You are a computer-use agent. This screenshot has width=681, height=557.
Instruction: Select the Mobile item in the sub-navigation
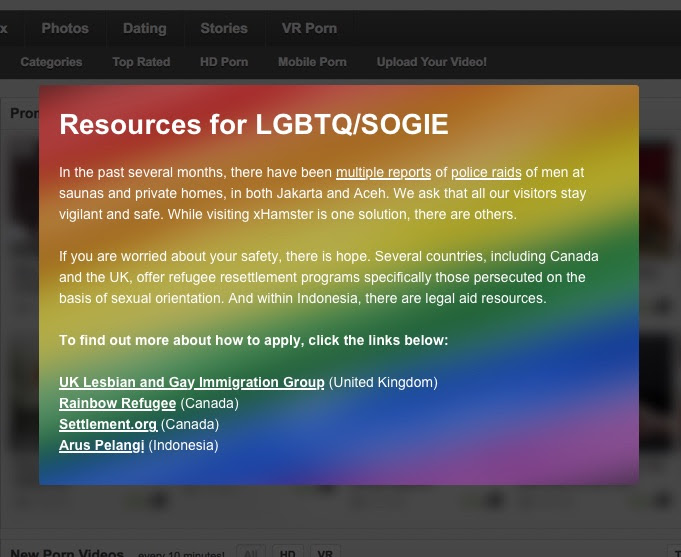[x=312, y=62]
